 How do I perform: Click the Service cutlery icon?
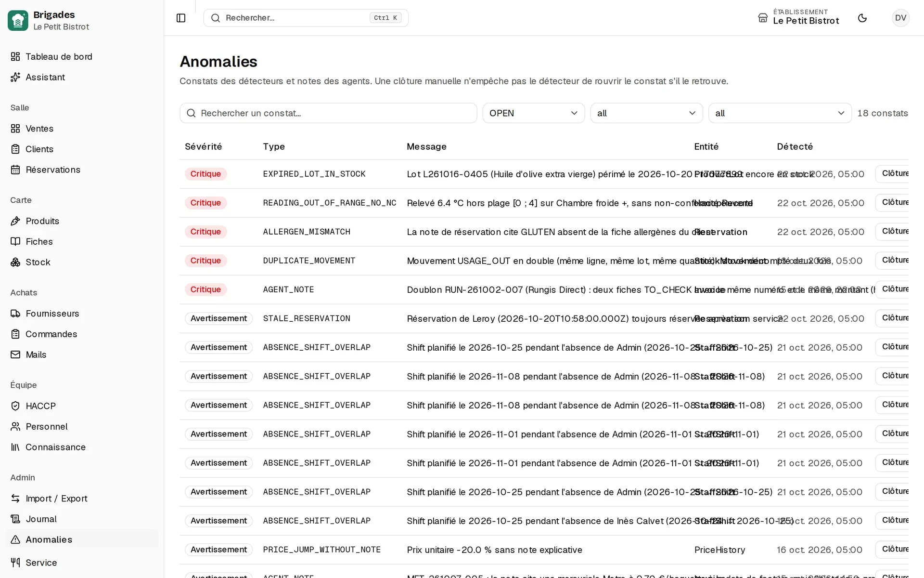coord(15,563)
